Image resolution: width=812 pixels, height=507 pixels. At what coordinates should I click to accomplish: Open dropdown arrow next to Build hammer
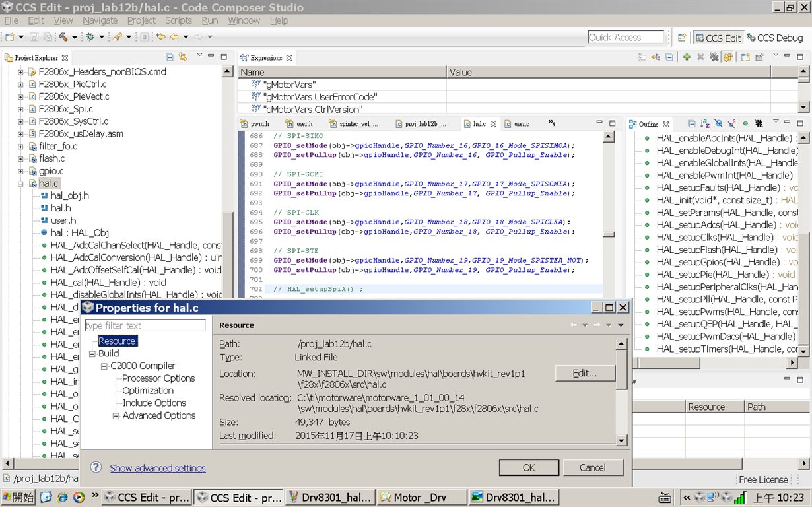pos(74,38)
